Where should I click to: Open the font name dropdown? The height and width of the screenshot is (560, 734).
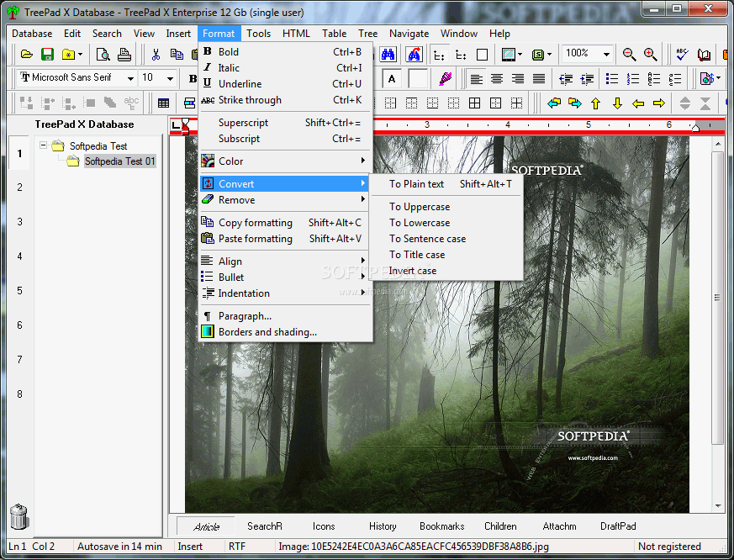130,78
